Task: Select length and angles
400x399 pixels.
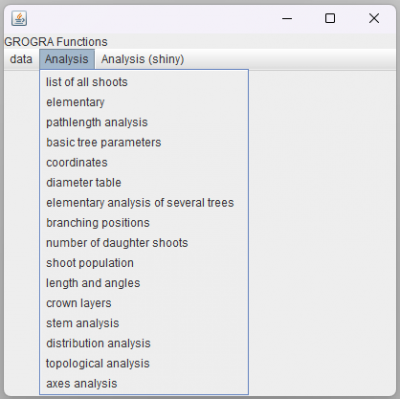Action: point(144,283)
